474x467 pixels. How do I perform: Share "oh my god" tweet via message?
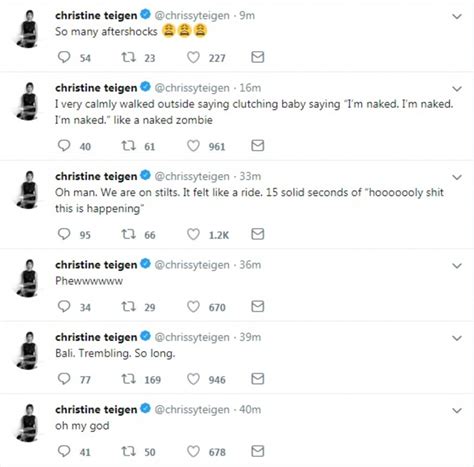pyautogui.click(x=258, y=451)
